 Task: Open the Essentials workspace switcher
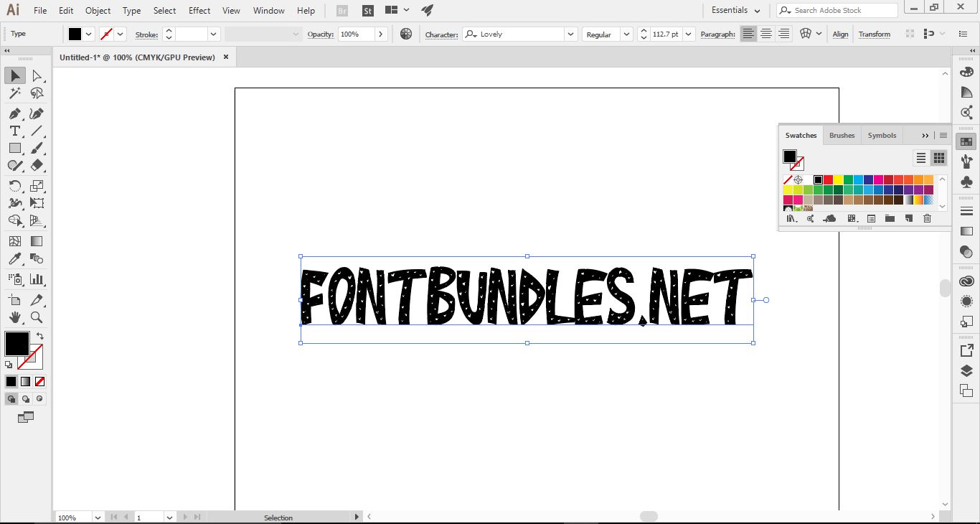pyautogui.click(x=735, y=10)
